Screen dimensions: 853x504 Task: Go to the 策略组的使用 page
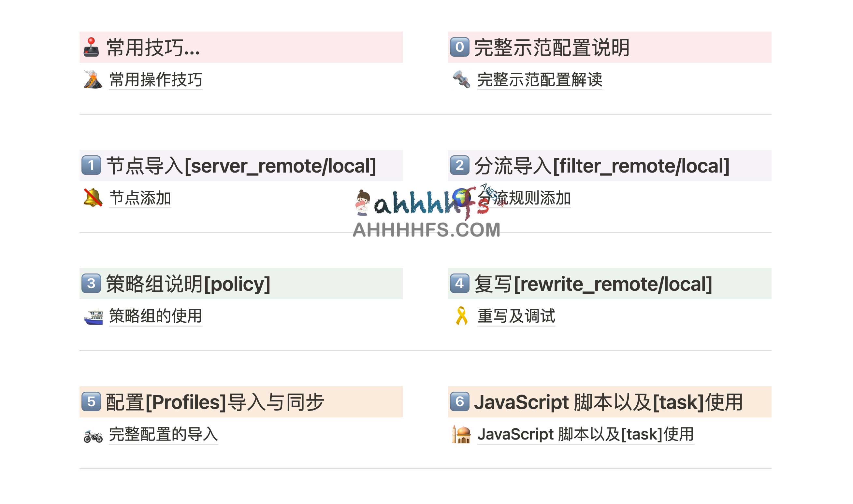tap(156, 316)
